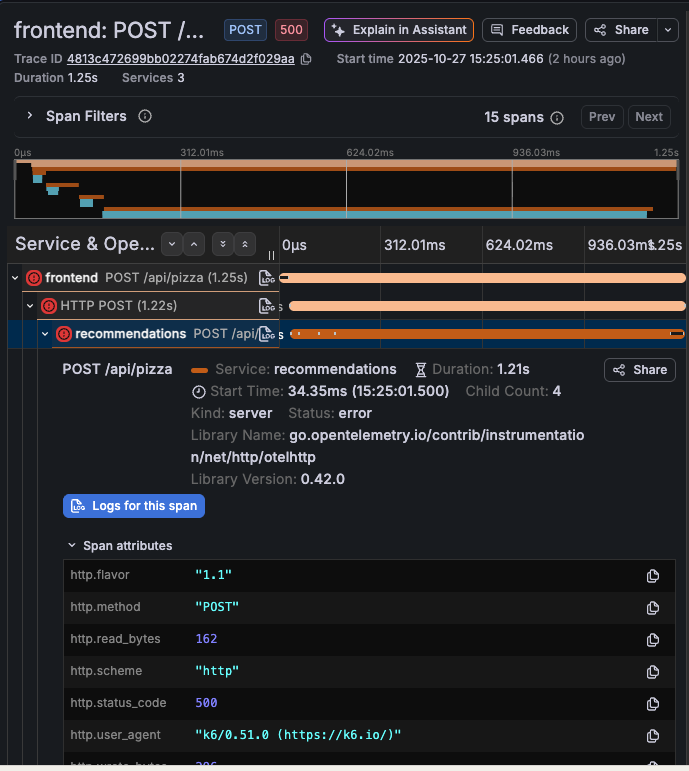Screen dimensions: 689x771
Task: Collapse the recommendations span row
Action: pyautogui.click(x=45, y=334)
